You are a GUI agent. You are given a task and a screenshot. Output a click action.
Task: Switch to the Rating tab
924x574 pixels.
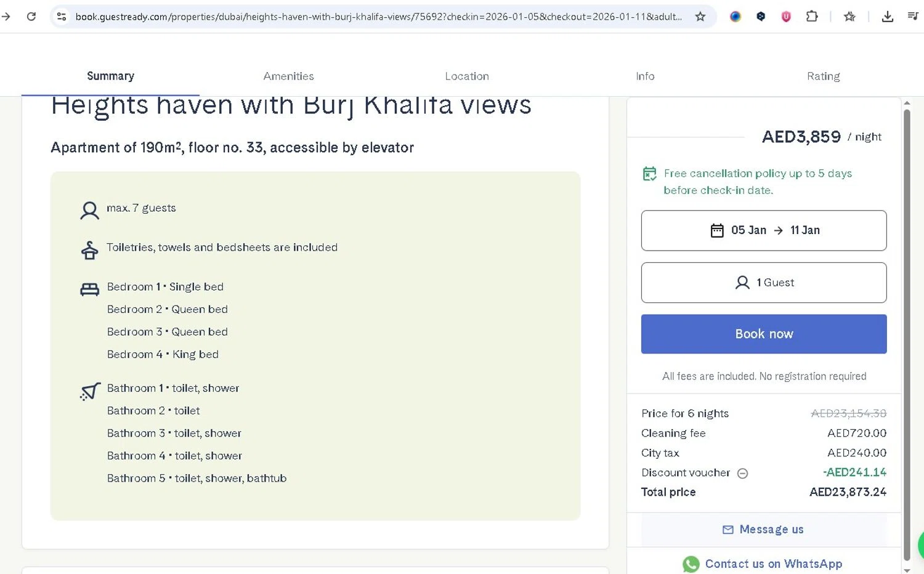824,76
